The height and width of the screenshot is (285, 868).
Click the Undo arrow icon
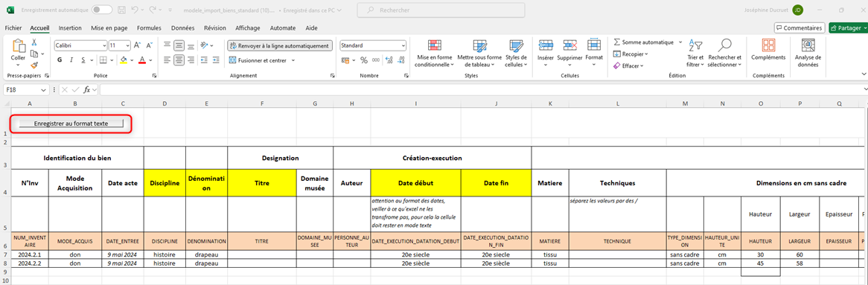pos(135,10)
